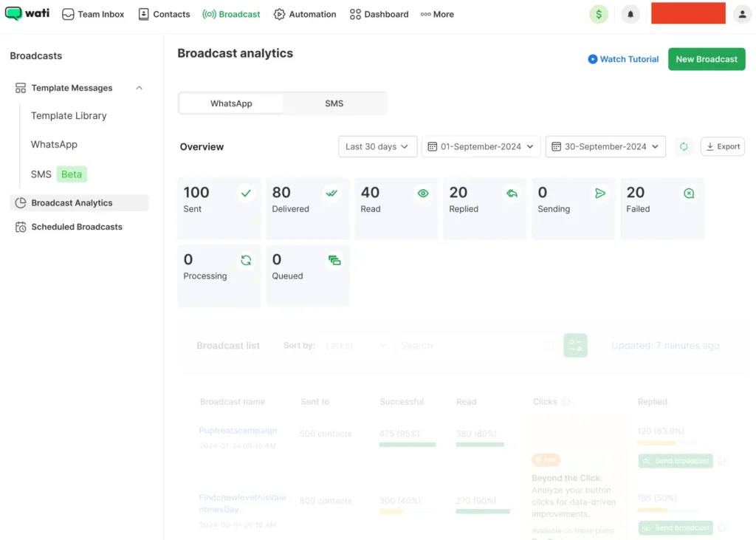This screenshot has width=756, height=540.
Task: Click the New Broadcast button
Action: tap(707, 59)
